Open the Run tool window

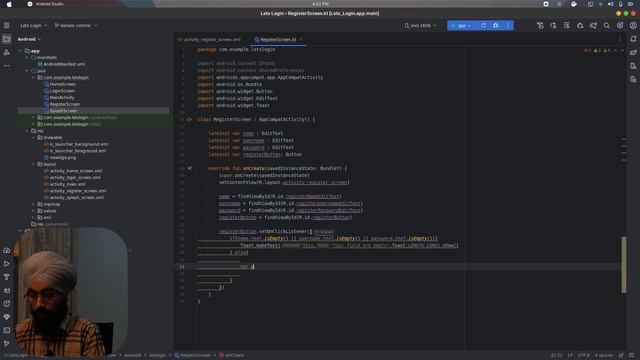click(x=7, y=264)
